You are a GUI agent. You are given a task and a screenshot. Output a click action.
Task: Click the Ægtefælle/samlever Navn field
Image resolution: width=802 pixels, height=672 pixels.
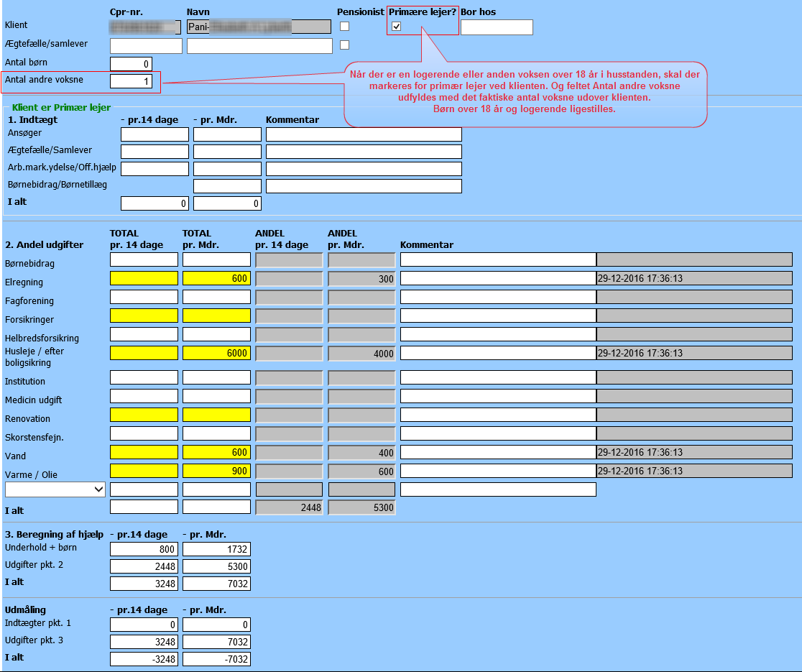[x=260, y=45]
